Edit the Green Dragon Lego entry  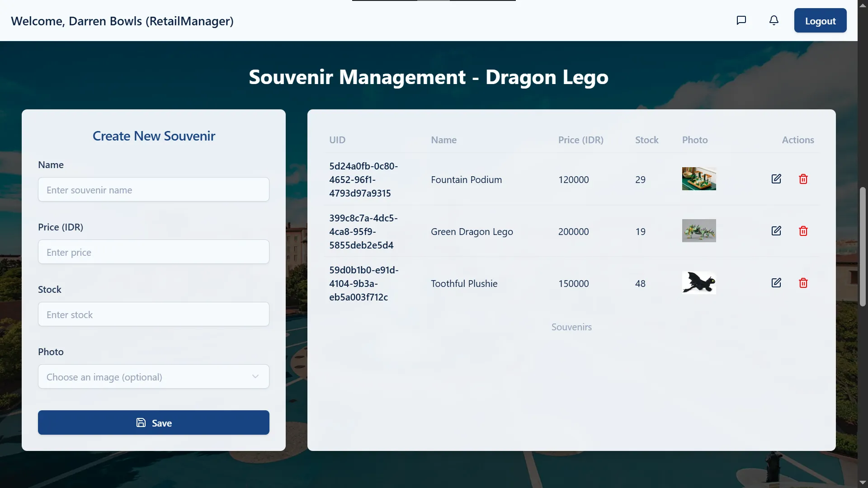[x=776, y=231]
